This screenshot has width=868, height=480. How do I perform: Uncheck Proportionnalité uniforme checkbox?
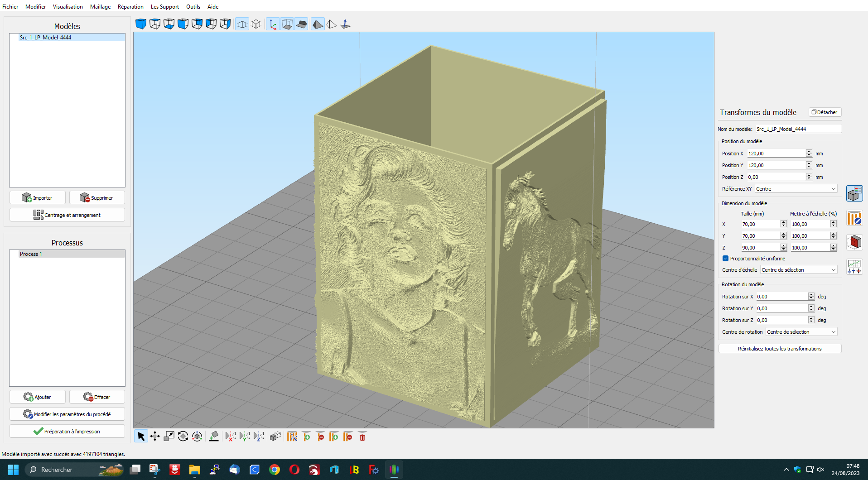[x=725, y=259]
